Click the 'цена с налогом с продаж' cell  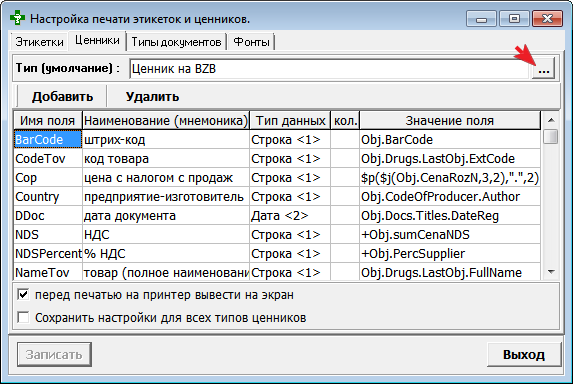point(166,178)
